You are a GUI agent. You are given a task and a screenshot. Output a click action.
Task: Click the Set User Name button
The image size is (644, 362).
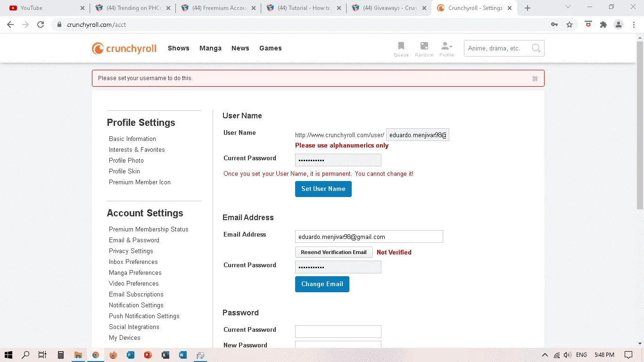(x=323, y=189)
